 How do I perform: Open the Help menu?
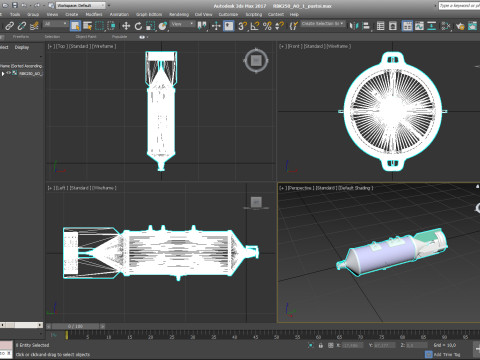click(294, 14)
